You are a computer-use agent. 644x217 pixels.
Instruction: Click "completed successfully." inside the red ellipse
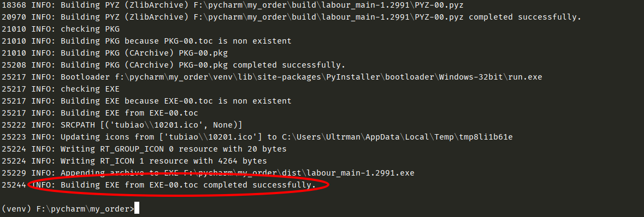pyautogui.click(x=259, y=185)
